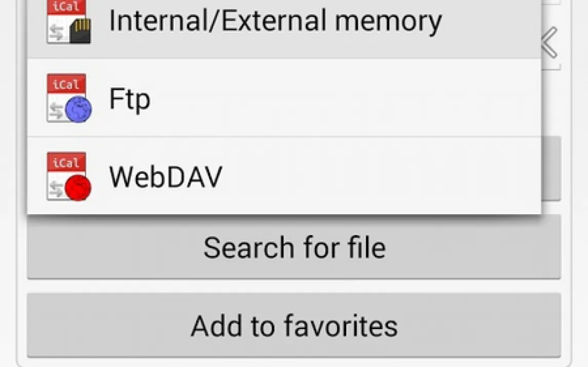The height and width of the screenshot is (367, 588).
Task: Click sync arrows on the WebDAV icon
Action: [55, 188]
